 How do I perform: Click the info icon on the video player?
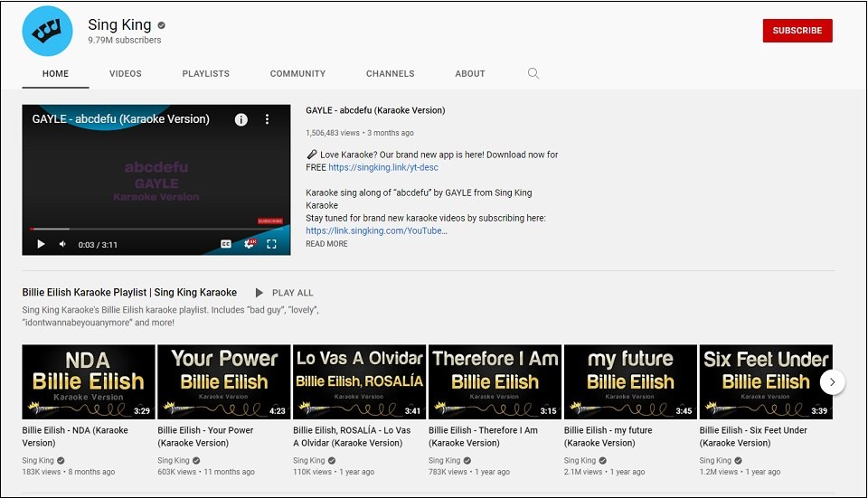(241, 119)
